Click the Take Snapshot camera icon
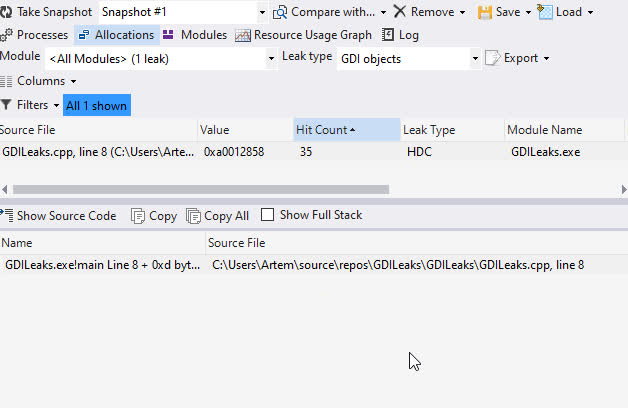 (6, 12)
